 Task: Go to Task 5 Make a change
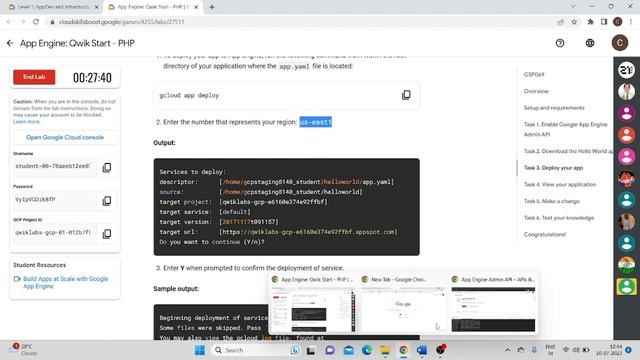point(551,201)
